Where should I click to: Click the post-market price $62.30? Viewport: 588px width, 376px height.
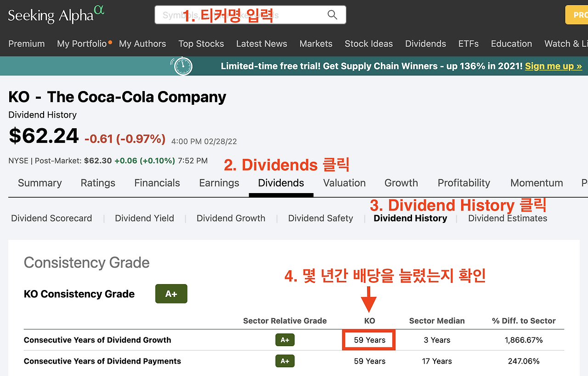[98, 161]
